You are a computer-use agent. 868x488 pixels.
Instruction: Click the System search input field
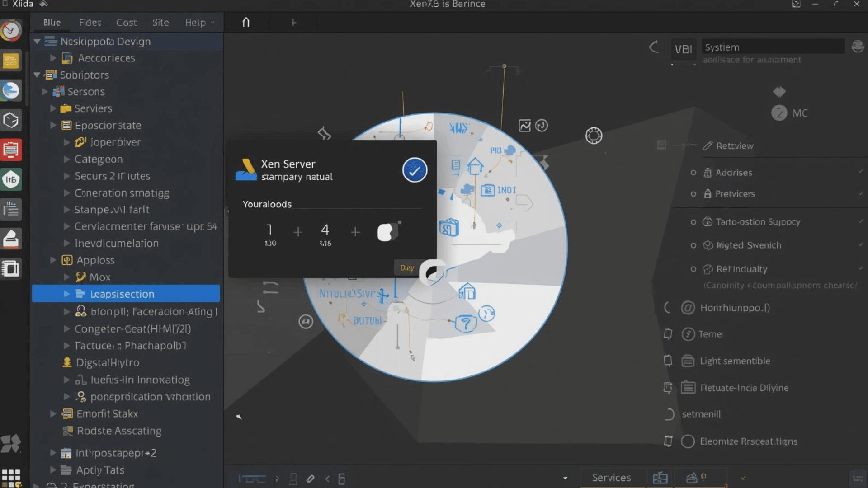(x=772, y=47)
